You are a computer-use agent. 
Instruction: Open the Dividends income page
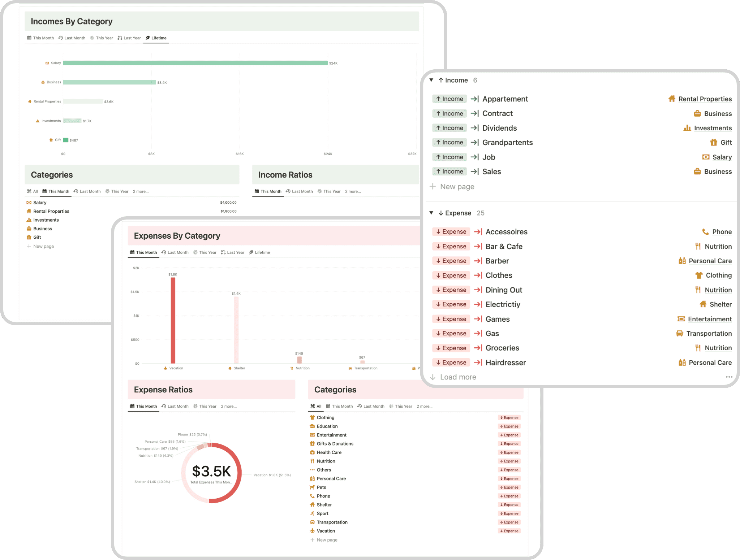pyautogui.click(x=499, y=128)
